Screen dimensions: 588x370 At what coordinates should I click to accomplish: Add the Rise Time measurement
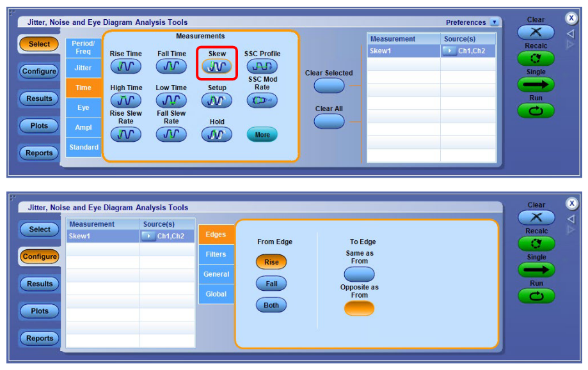125,66
